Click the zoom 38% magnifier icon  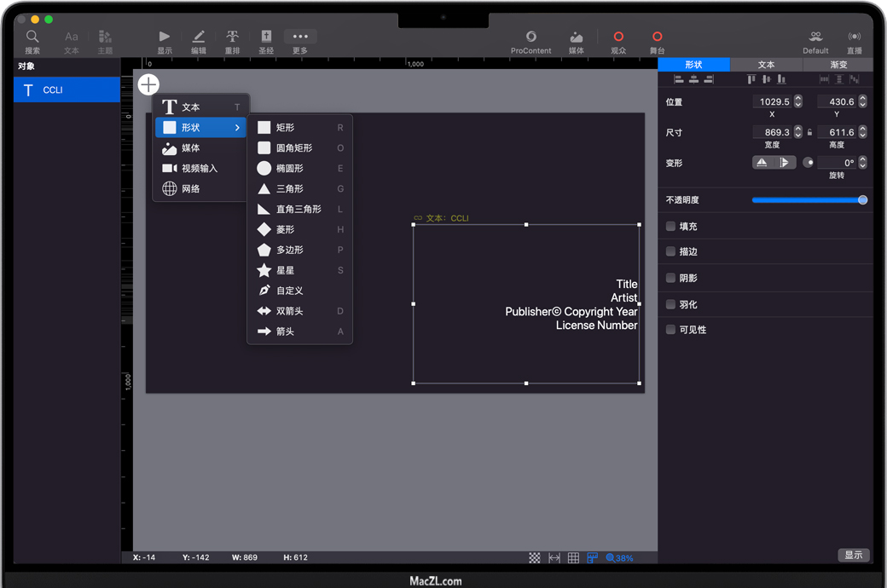pyautogui.click(x=611, y=558)
